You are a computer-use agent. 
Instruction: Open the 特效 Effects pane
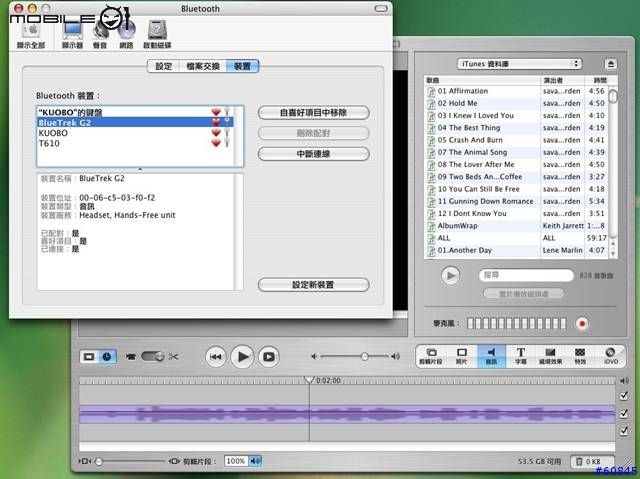580,356
